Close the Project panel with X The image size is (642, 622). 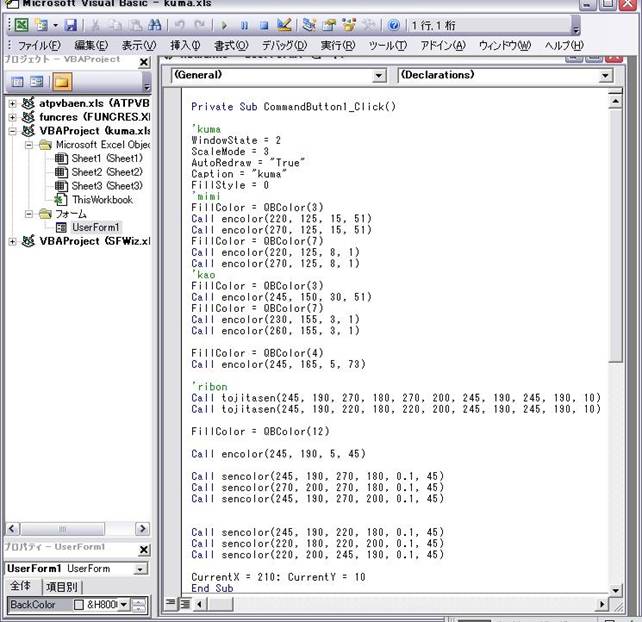(x=144, y=62)
